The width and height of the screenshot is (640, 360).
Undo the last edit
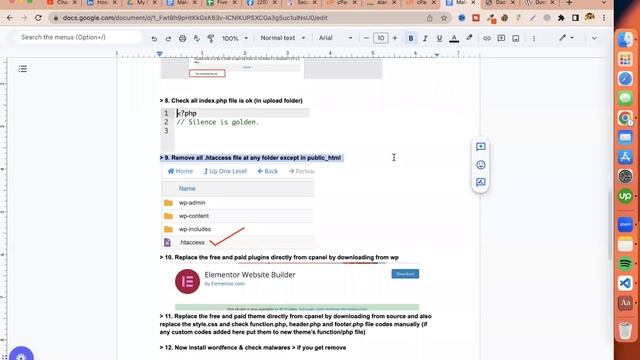154,38
